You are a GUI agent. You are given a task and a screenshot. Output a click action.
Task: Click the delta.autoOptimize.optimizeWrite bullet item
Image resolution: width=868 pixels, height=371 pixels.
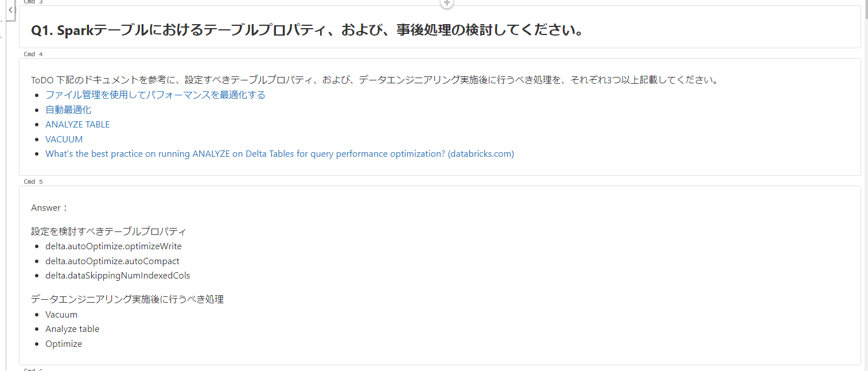[113, 246]
